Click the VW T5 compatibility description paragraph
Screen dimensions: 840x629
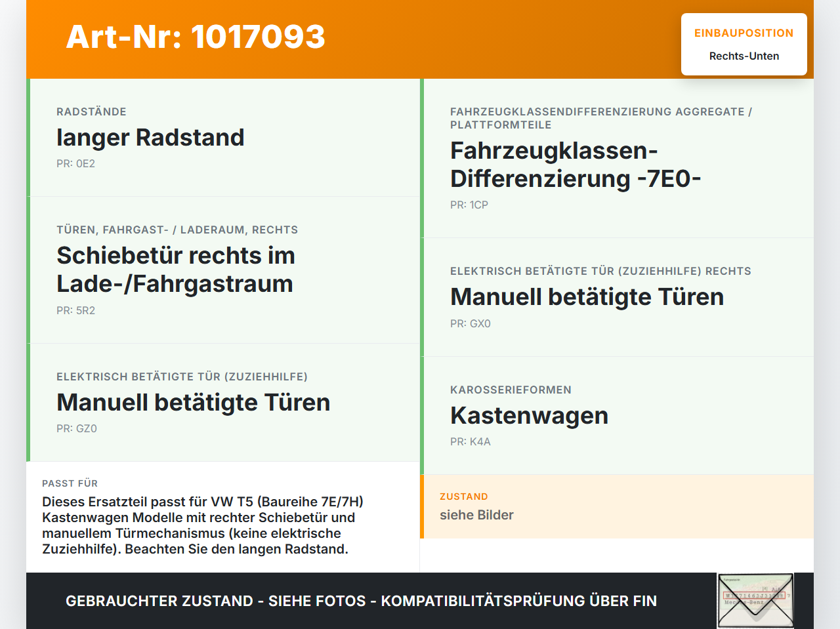click(203, 525)
